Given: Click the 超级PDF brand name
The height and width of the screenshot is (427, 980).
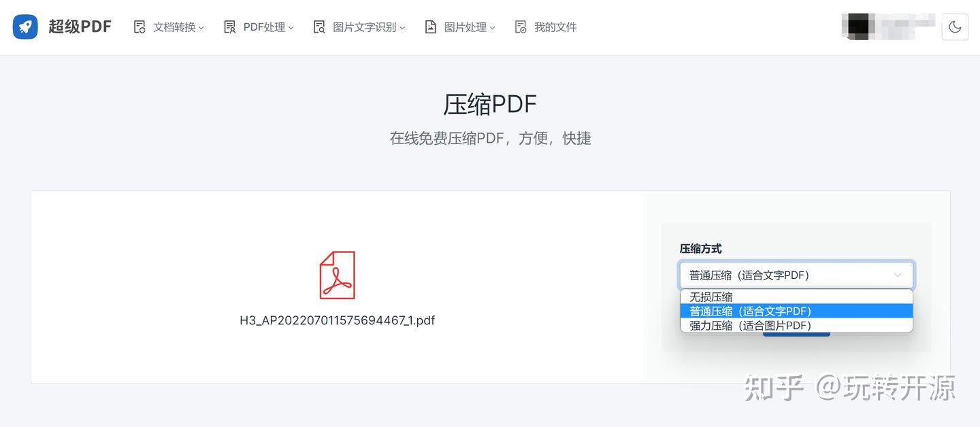Looking at the screenshot, I should 80,27.
